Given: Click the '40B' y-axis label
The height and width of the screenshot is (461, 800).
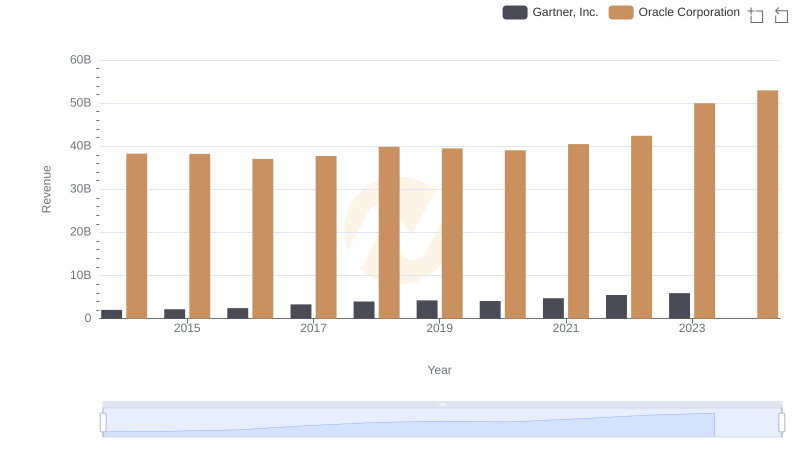Looking at the screenshot, I should coord(81,146).
